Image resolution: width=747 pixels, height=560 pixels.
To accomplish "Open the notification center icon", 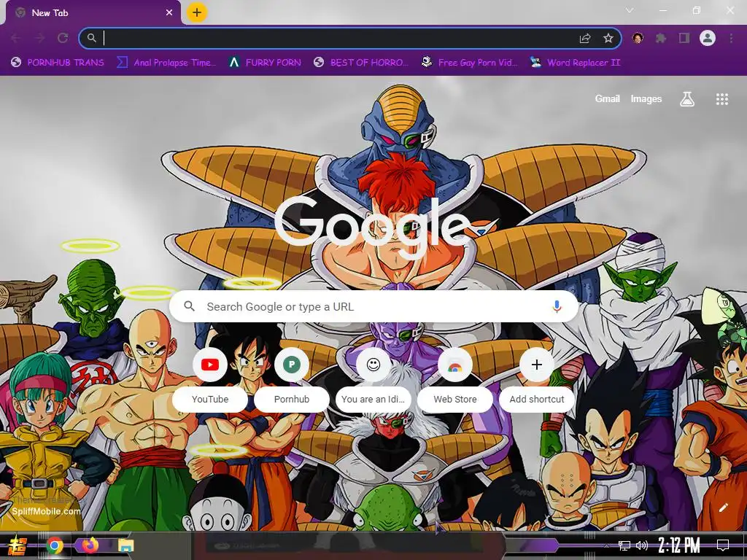I will tap(723, 545).
